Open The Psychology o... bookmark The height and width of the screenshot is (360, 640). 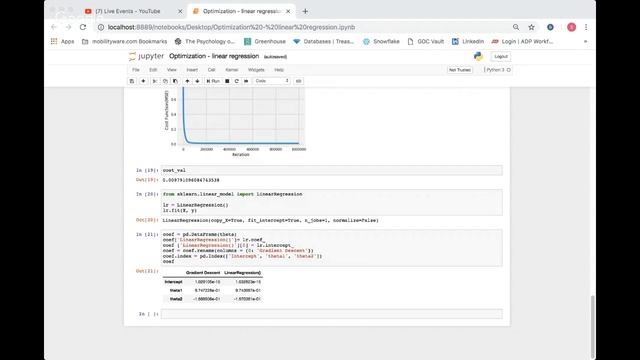(x=205, y=41)
